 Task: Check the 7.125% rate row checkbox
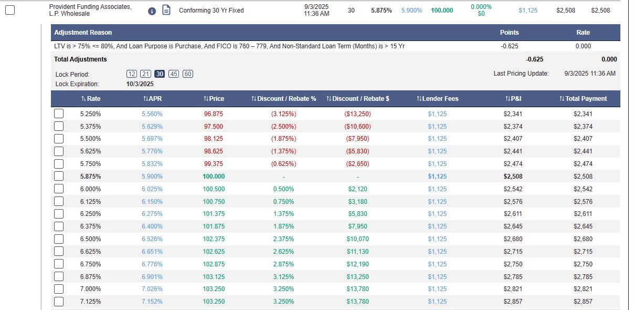59,302
